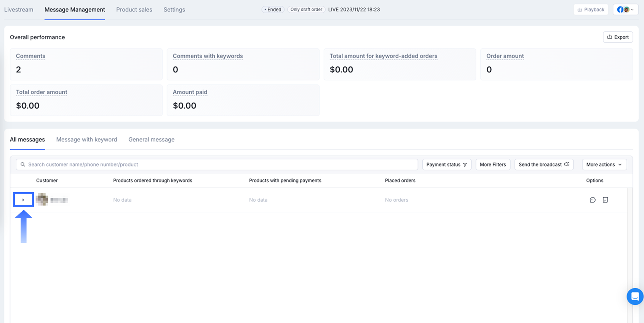Open the customer chat message icon
This screenshot has height=323, width=644.
[x=593, y=200]
